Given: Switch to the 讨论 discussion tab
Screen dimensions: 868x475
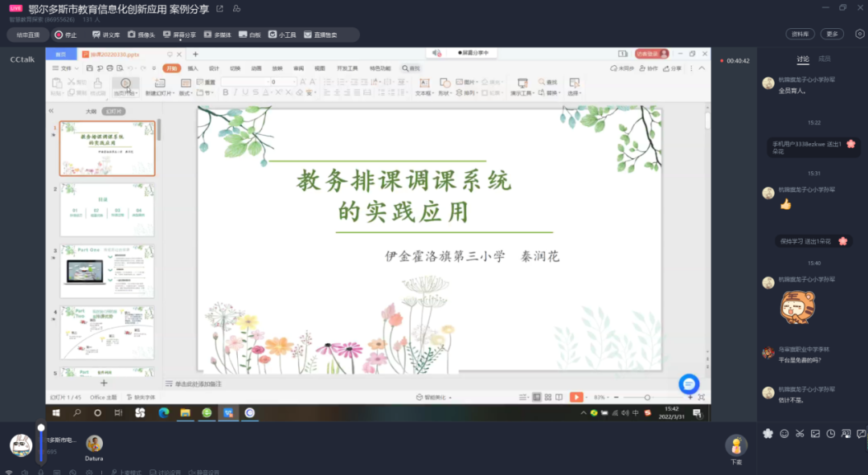Looking at the screenshot, I should pos(803,59).
